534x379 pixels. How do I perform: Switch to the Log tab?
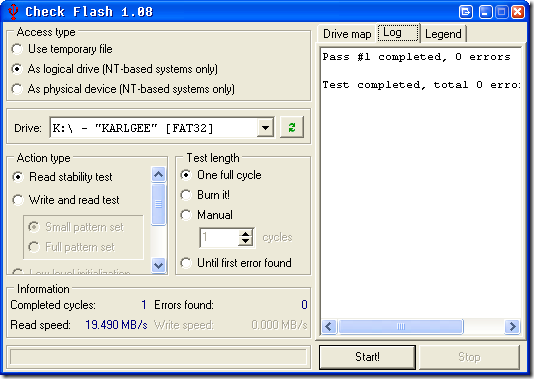[x=398, y=33]
